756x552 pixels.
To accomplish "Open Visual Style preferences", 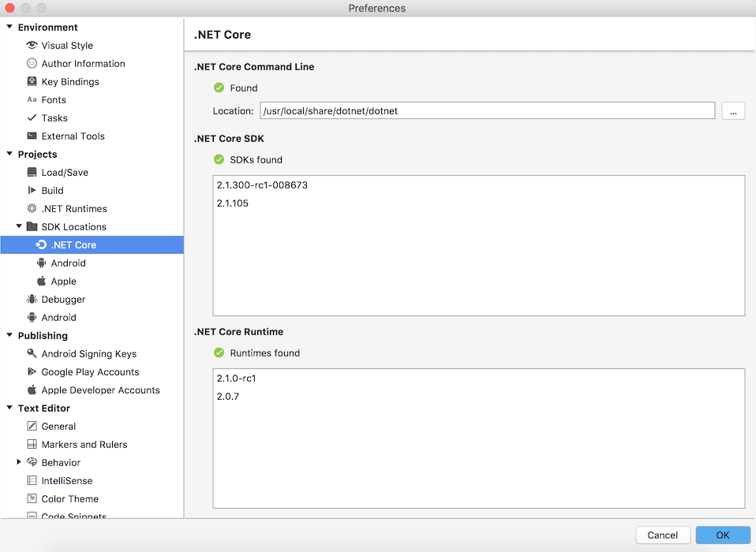I will coord(67,45).
